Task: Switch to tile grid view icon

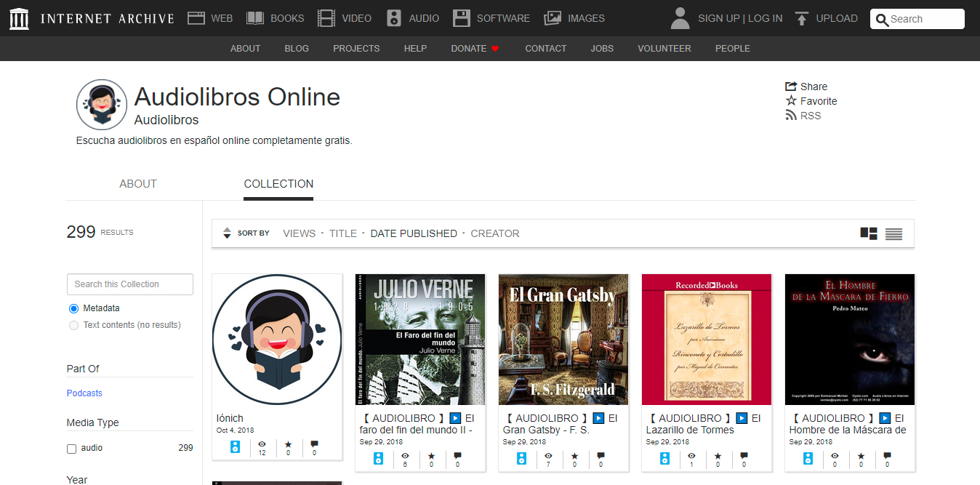Action: [869, 233]
